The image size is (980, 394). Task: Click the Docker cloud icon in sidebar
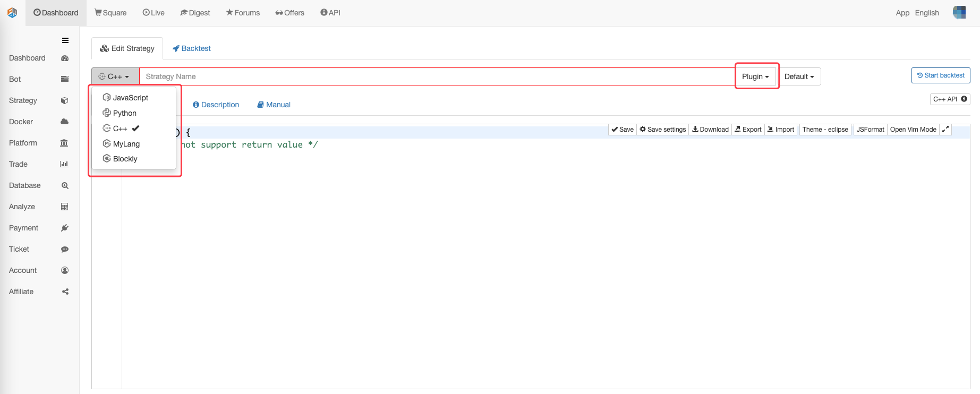65,122
